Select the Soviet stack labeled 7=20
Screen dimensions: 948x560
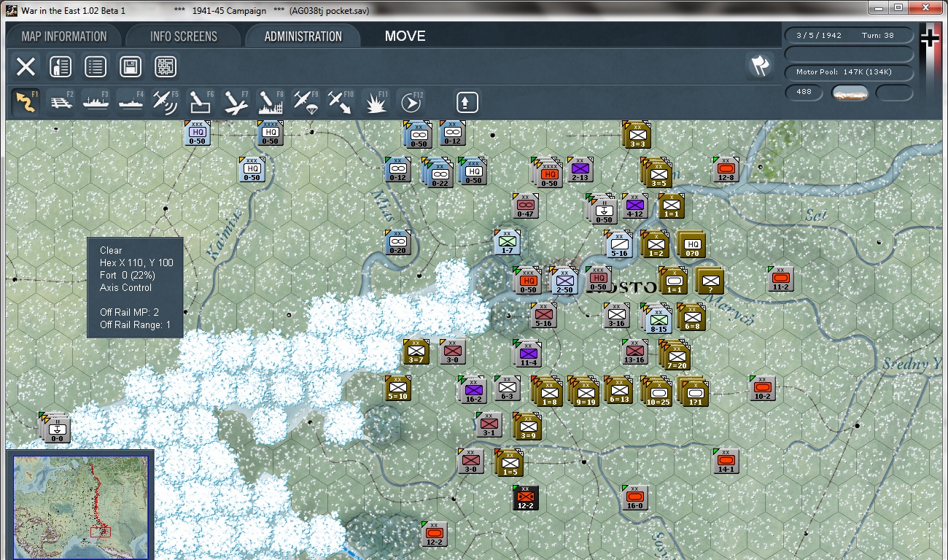click(675, 356)
